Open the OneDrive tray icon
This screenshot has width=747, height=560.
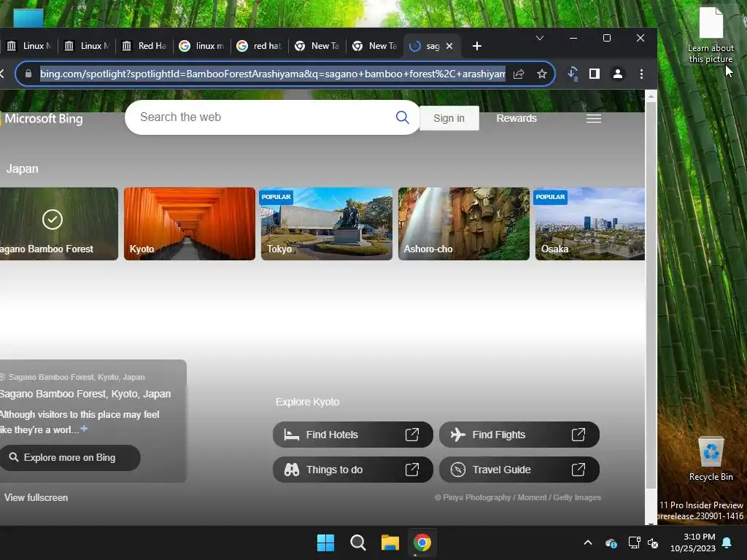click(611, 542)
